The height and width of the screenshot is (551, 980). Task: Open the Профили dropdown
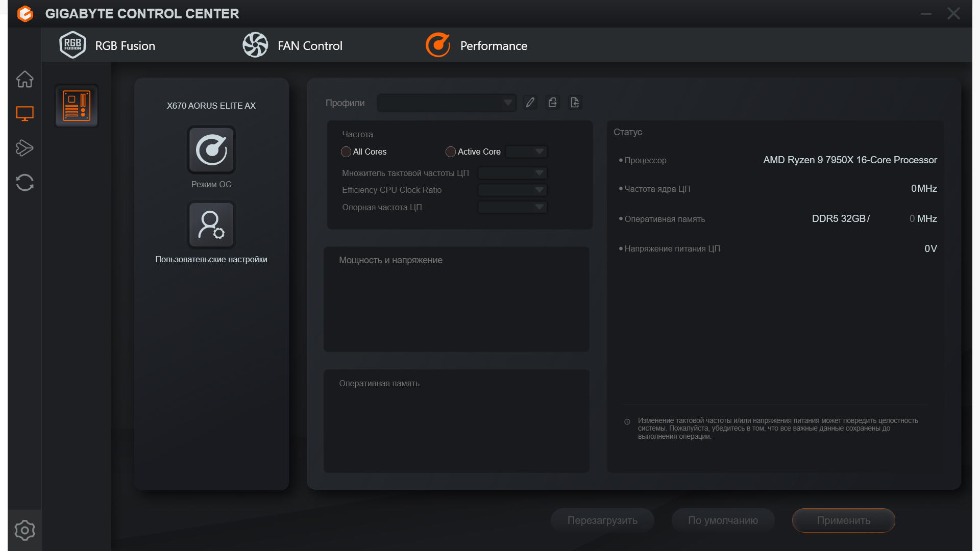point(447,103)
